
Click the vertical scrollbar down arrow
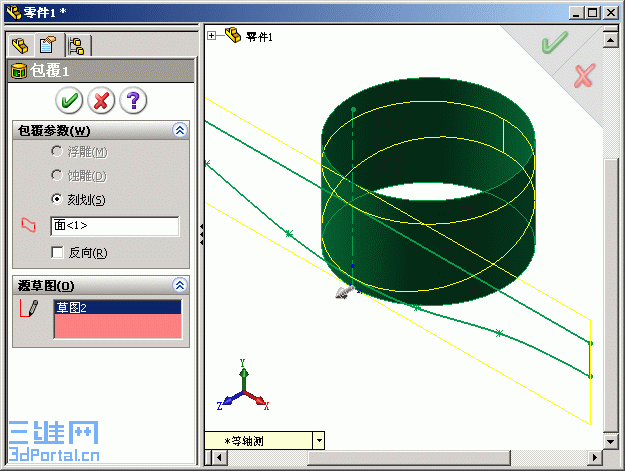611,442
